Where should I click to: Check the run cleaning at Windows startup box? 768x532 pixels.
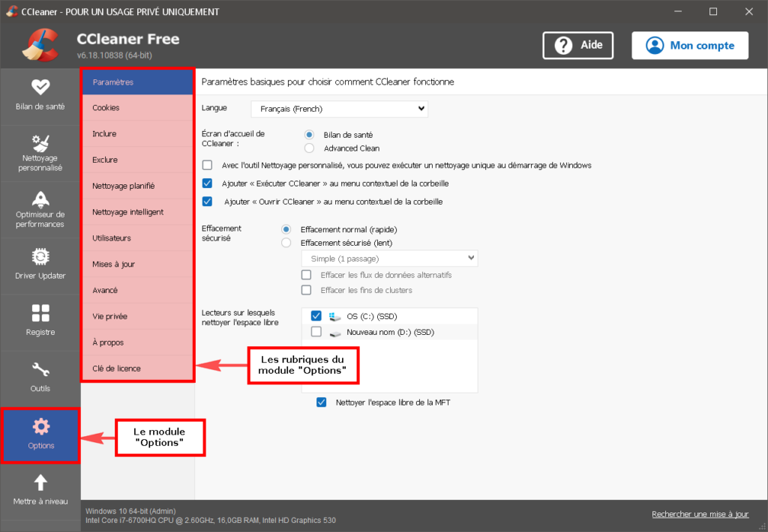coord(207,166)
